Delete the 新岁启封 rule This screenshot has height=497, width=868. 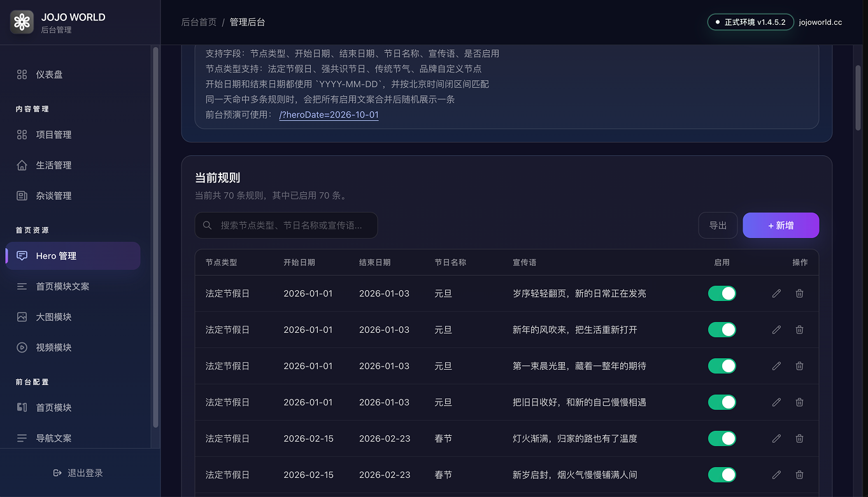799,475
